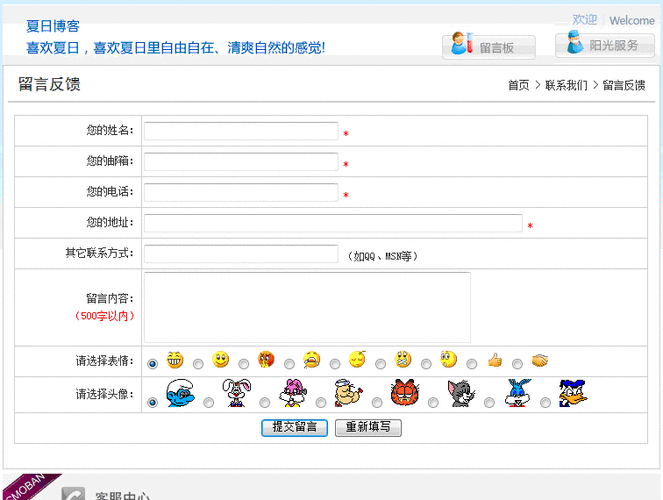The width and height of the screenshot is (663, 500).
Task: Click the pink-haired bunny avatar
Action: coord(293,393)
